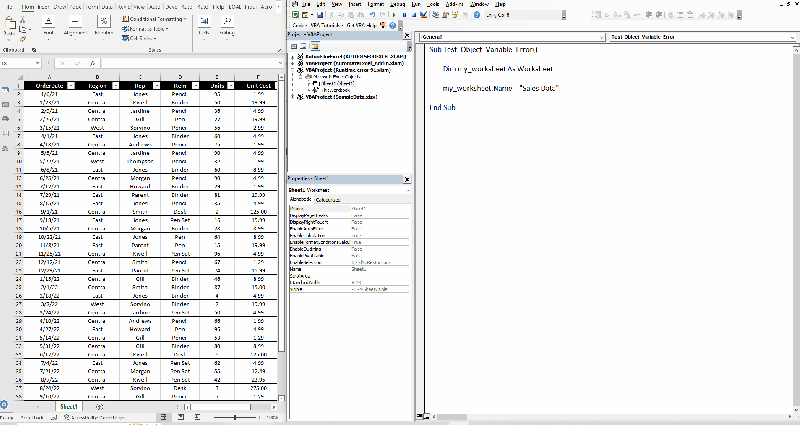Click the Excel vertical scrollbar
This screenshot has height=425, width=800.
[x=281, y=237]
